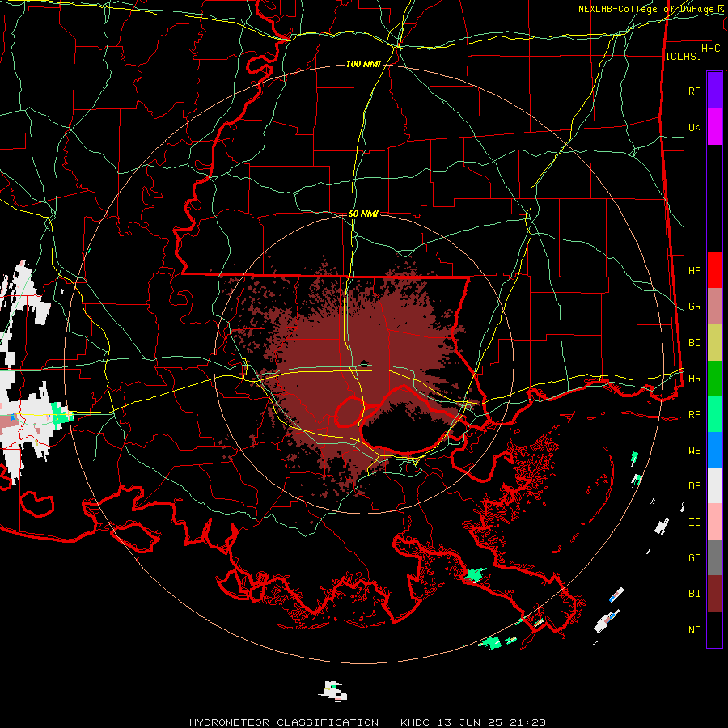Click the GC legend label
The width and height of the screenshot is (728, 728).
(694, 558)
